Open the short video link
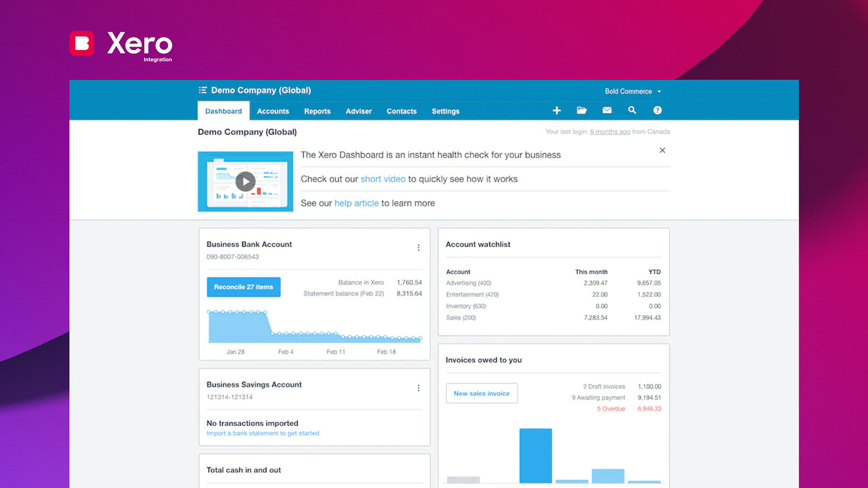Viewport: 868px width, 488px height. [383, 179]
